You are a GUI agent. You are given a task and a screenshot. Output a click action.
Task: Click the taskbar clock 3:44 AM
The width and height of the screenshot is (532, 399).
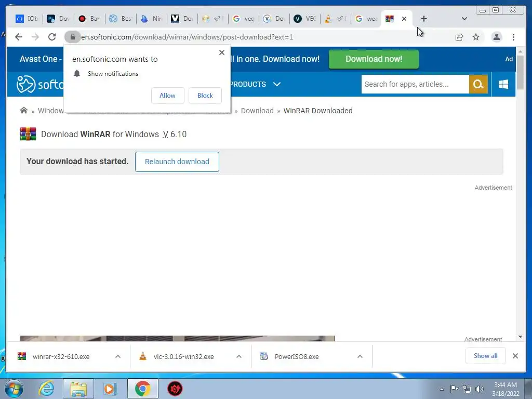(x=506, y=389)
